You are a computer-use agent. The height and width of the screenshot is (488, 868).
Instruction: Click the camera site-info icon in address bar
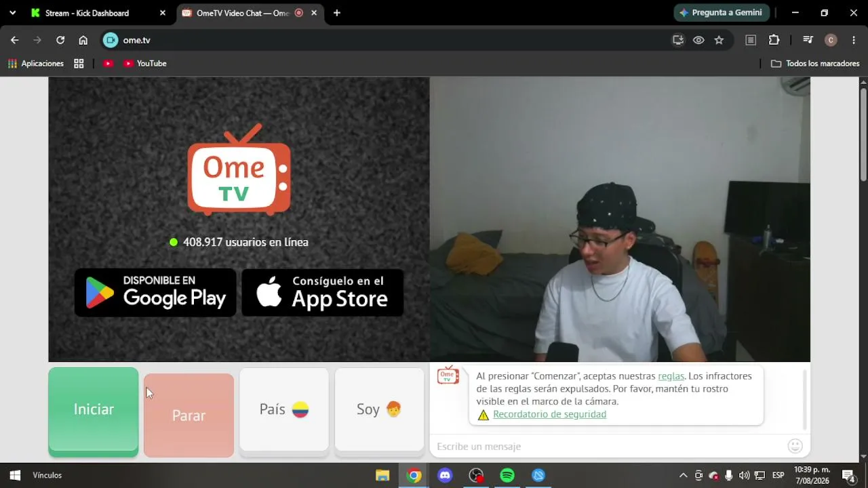110,40
